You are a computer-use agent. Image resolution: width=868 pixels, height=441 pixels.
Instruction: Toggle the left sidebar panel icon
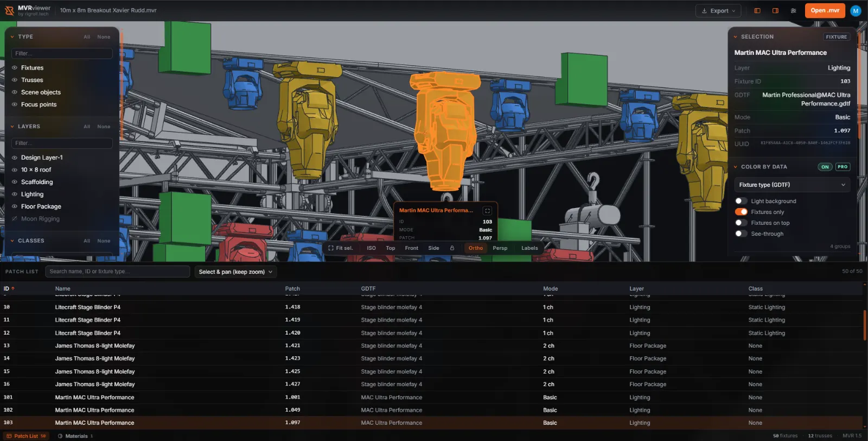click(757, 10)
